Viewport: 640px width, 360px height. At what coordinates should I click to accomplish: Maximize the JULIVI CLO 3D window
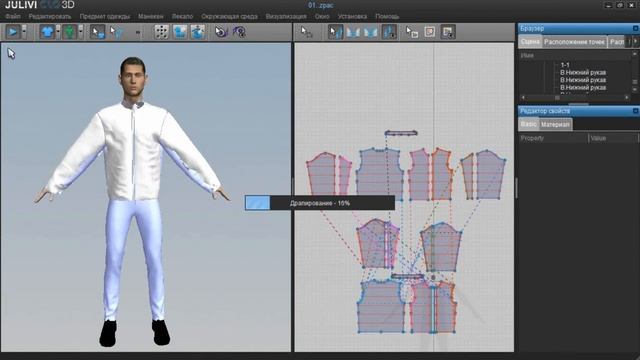[x=620, y=5]
